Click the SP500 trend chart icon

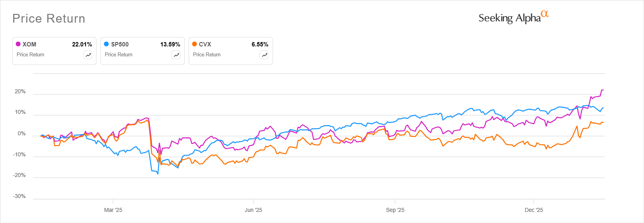pos(176,55)
